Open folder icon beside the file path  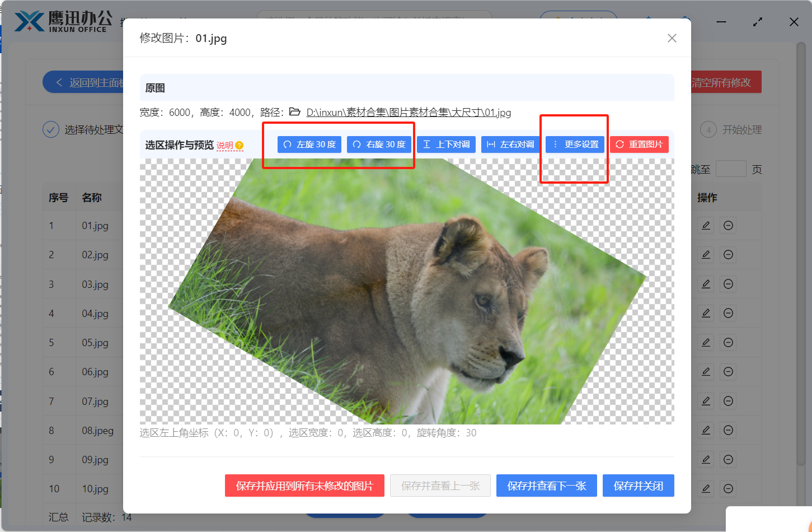point(295,112)
